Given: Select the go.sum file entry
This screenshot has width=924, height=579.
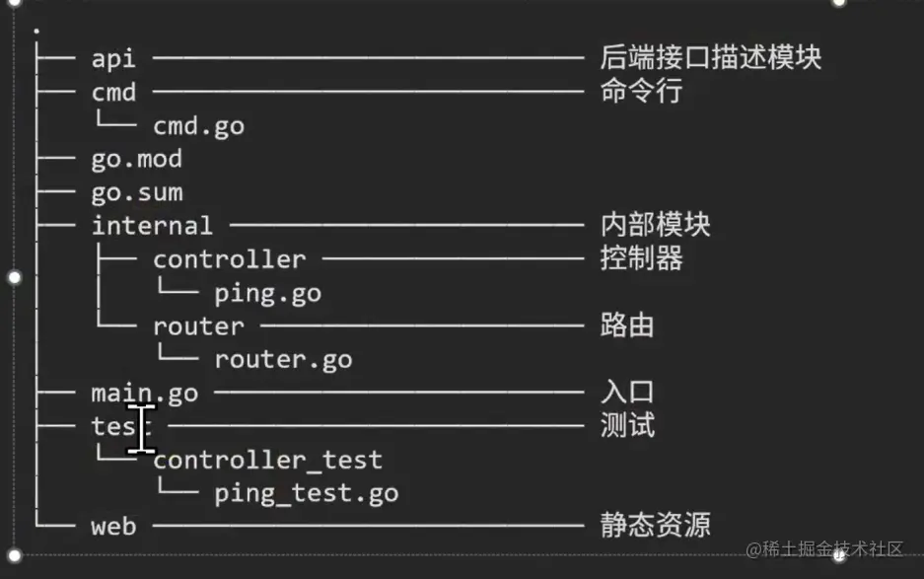Looking at the screenshot, I should coord(137,193).
